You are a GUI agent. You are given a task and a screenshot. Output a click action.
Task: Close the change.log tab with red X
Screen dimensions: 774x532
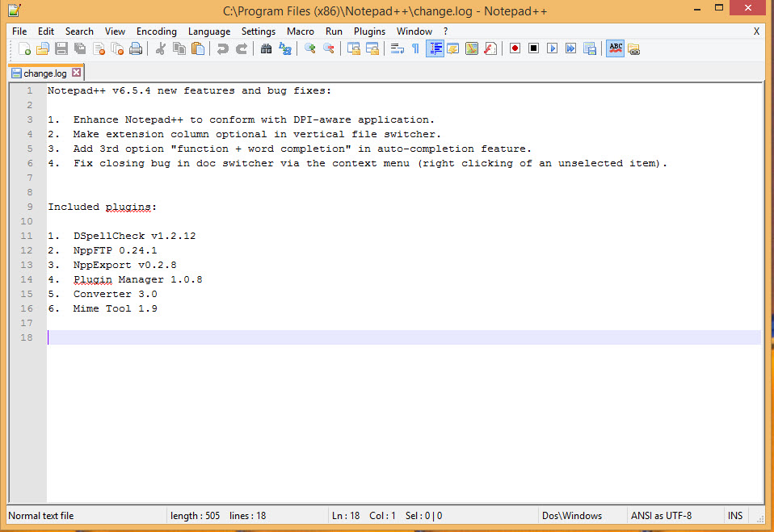coord(76,73)
